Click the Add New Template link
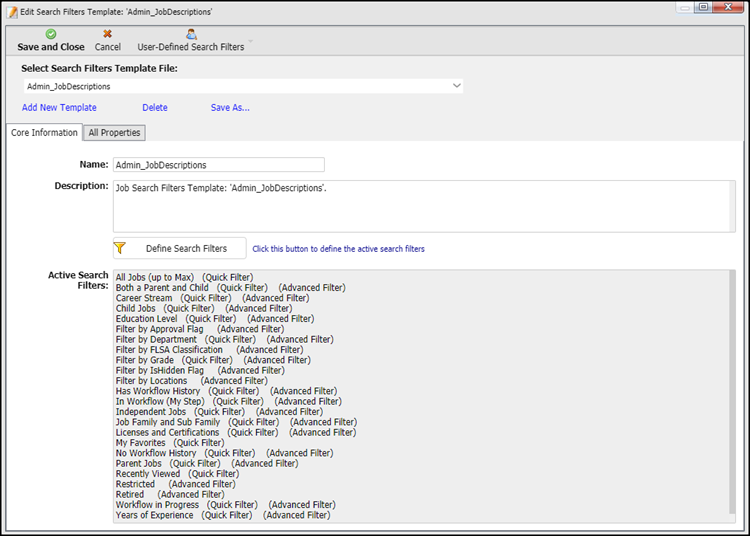The image size is (750, 536). 59,108
